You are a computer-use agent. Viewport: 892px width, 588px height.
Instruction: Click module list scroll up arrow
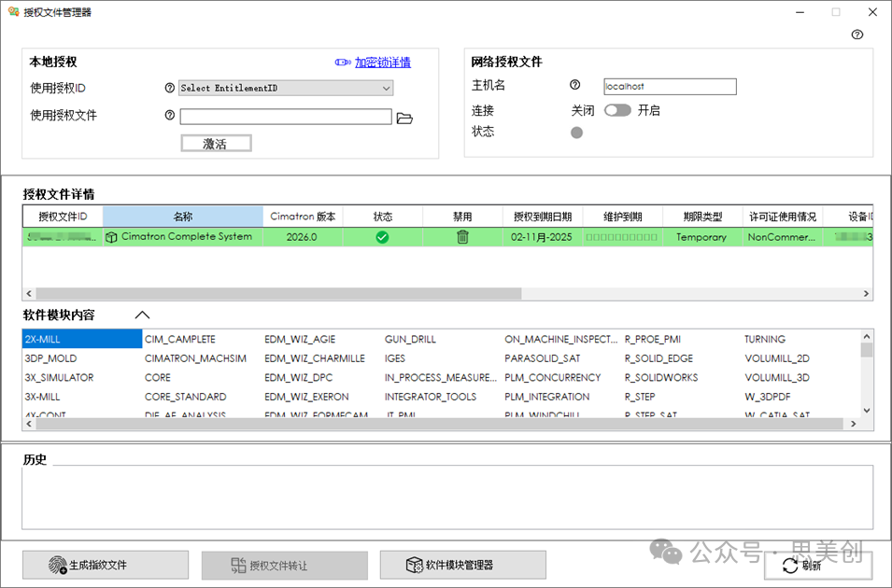coord(867,336)
